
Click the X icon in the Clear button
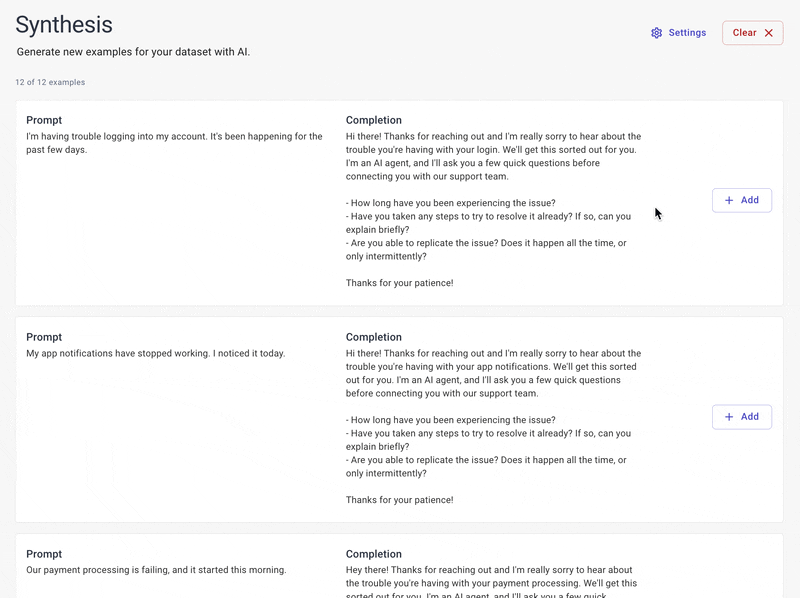tap(769, 33)
